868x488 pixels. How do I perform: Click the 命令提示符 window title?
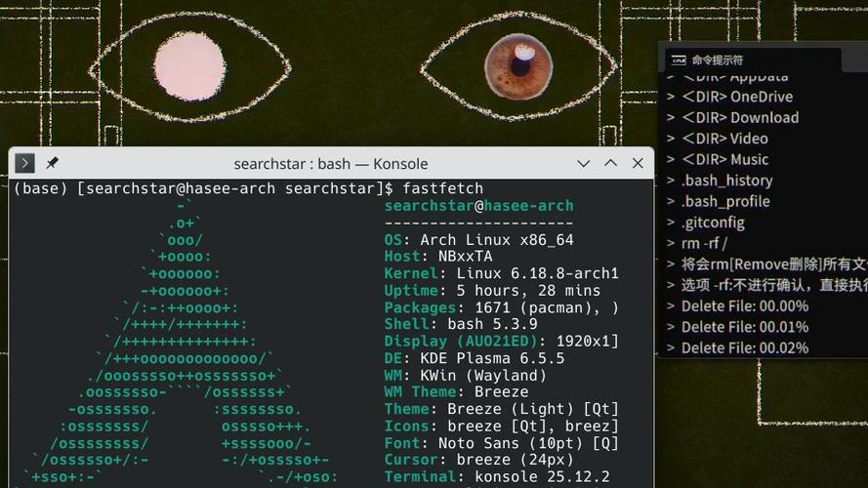718,60
